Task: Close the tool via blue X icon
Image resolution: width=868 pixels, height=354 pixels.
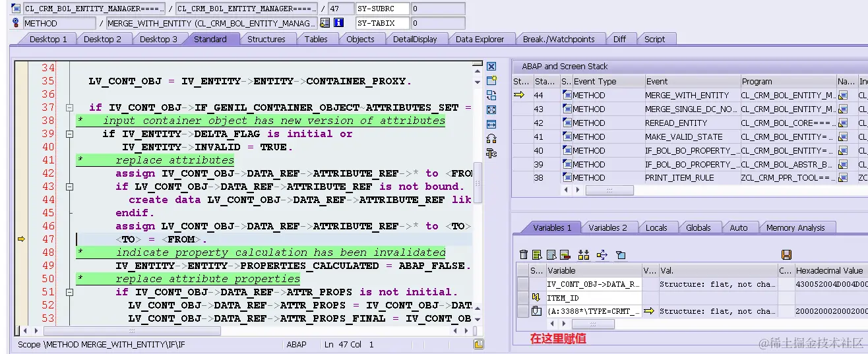Action: (x=491, y=67)
